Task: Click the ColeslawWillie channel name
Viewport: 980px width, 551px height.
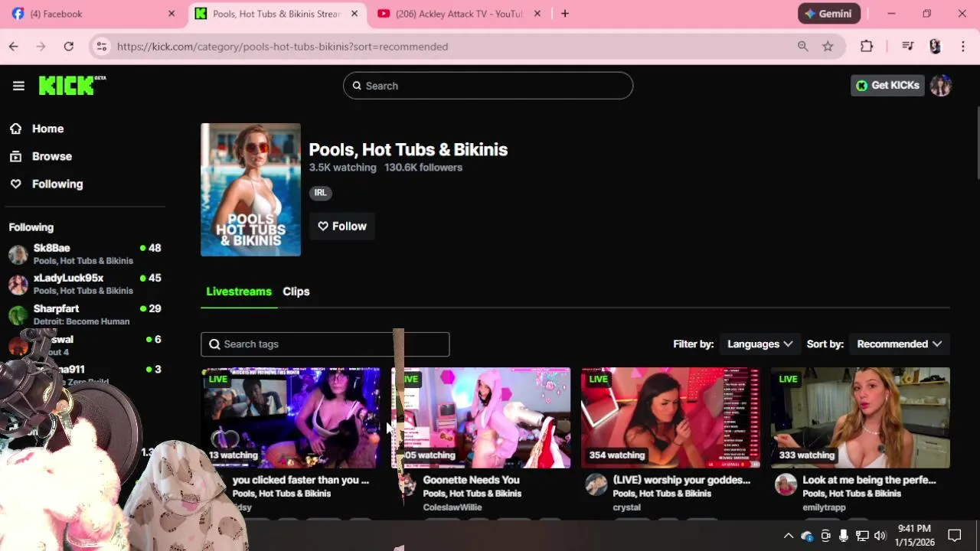Action: pyautogui.click(x=452, y=507)
